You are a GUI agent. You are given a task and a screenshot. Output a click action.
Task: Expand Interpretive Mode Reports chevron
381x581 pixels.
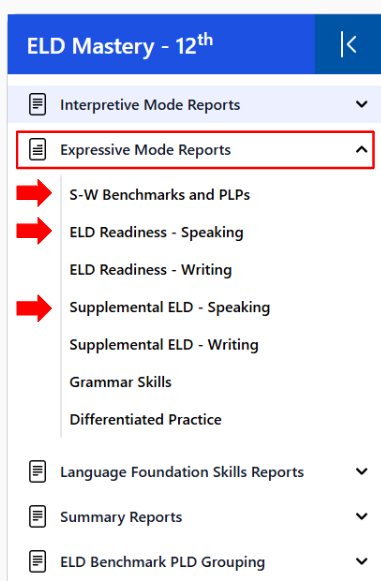tap(361, 104)
